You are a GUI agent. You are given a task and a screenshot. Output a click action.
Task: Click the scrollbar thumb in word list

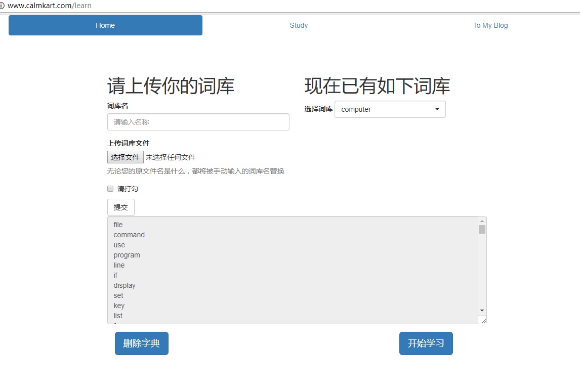click(x=482, y=230)
